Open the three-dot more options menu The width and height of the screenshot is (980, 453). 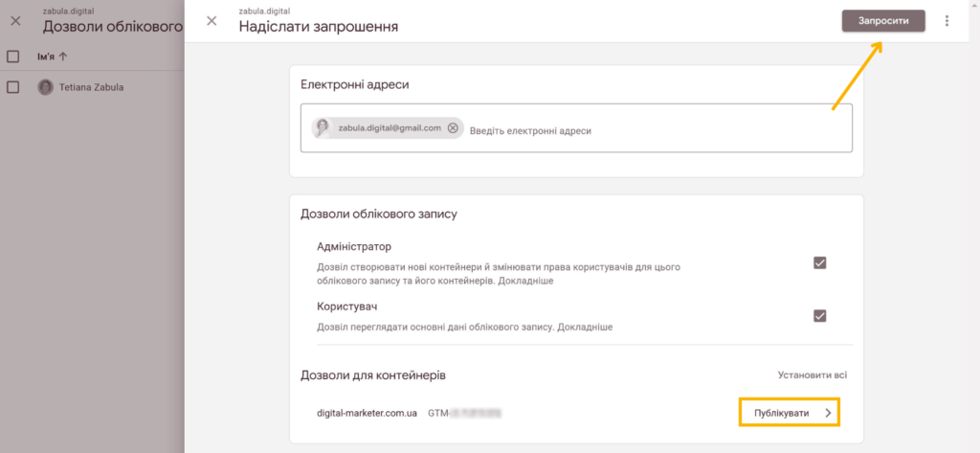947,21
